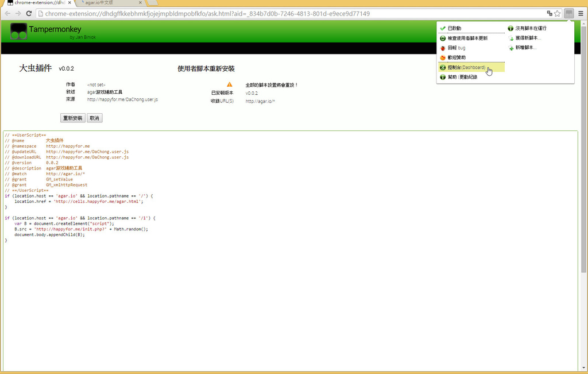Image resolution: width=588 pixels, height=374 pixels.
Task: Click the // @version 0.0.2 code line
Action: click(32, 163)
